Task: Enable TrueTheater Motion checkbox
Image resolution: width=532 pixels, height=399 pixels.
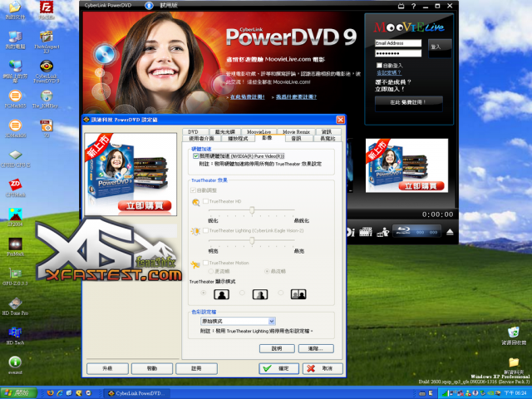Action: tap(205, 263)
